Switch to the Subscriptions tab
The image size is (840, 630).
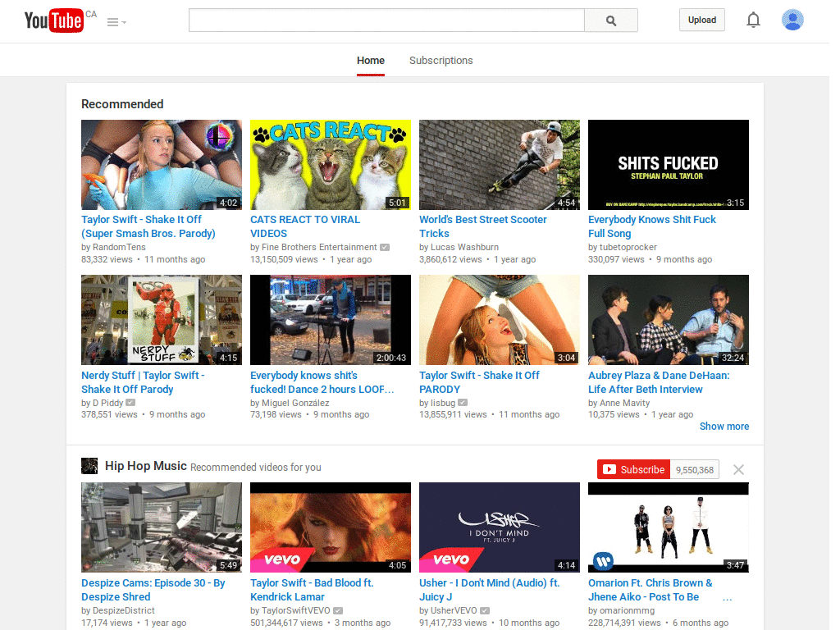[x=441, y=61]
